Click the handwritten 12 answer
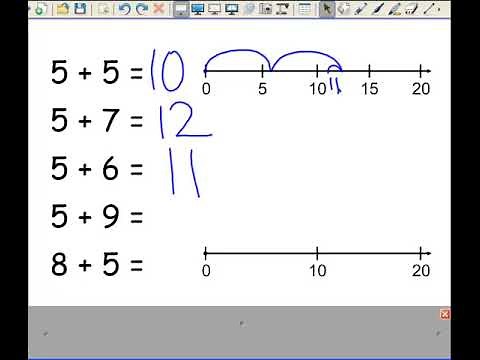Viewport: 480px width, 360px height. click(x=185, y=120)
